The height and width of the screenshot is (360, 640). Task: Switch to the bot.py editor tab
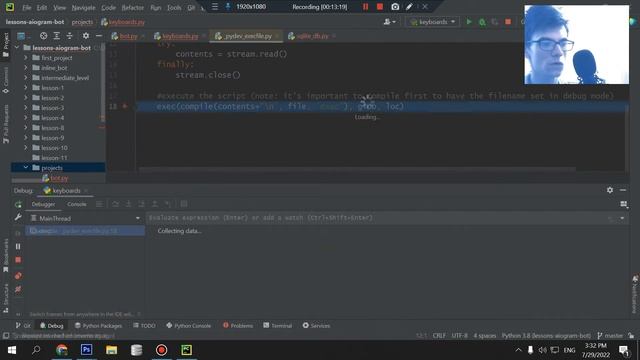click(128, 36)
